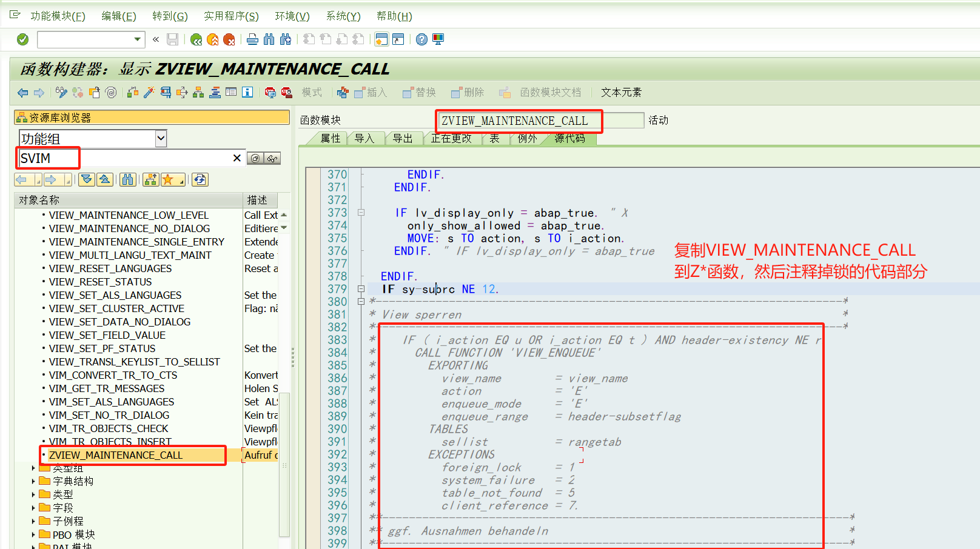Expand the 子例程 folder
Viewport: 980px width, 549px height.
click(x=33, y=521)
